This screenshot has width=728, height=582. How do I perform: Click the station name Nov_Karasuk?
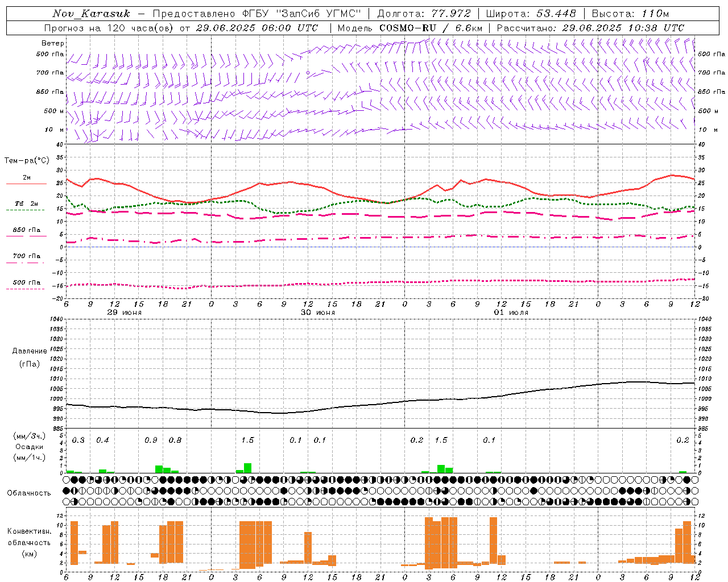(91, 14)
